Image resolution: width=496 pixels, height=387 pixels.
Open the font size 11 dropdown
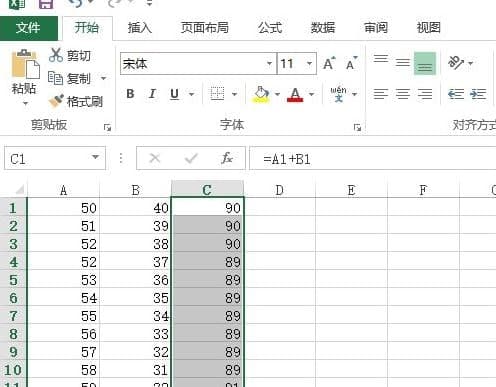click(x=309, y=63)
